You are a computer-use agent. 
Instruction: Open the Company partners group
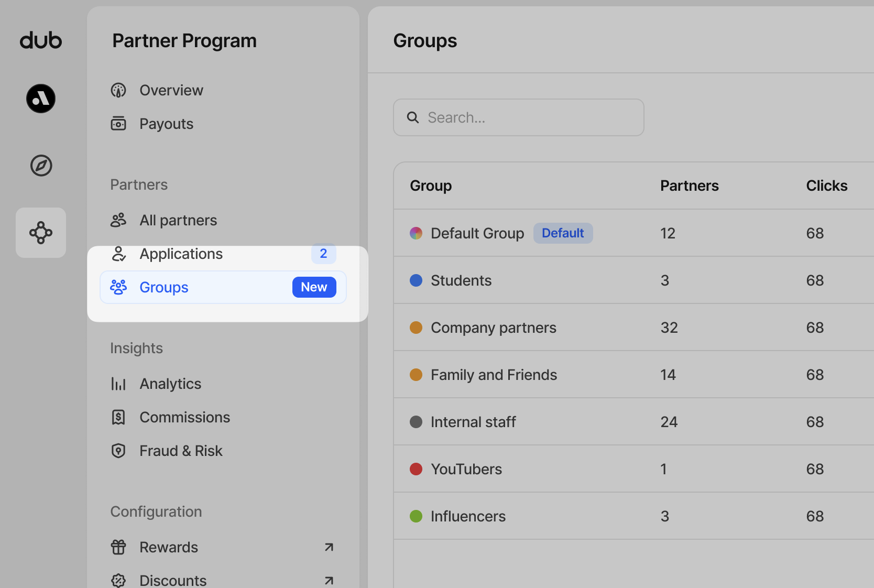point(634,328)
